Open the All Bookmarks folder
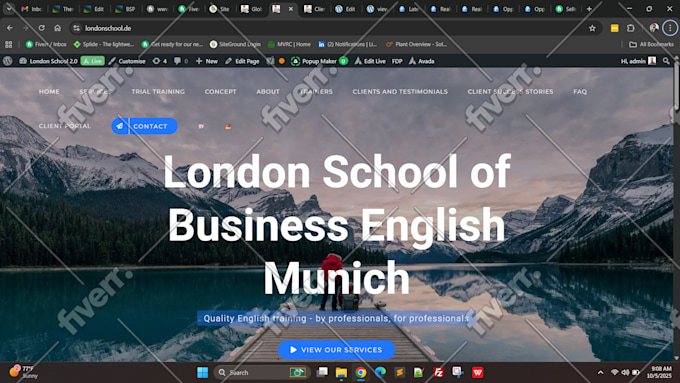680x383 pixels. (651, 44)
